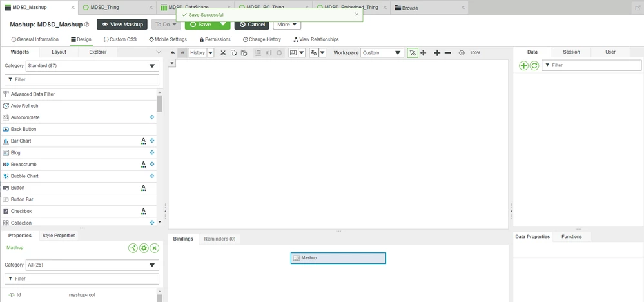Switch to the Explorer panel tab
Screen dimensions: 644x302
coord(98,52)
